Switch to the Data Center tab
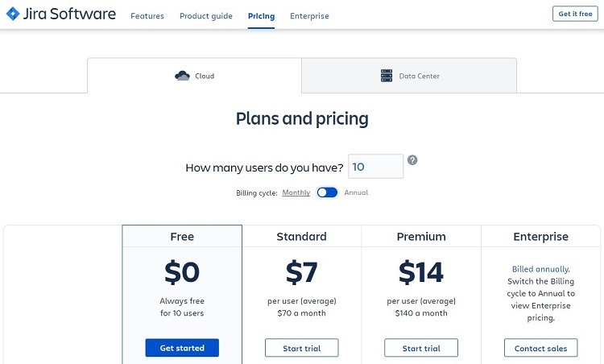 point(409,76)
